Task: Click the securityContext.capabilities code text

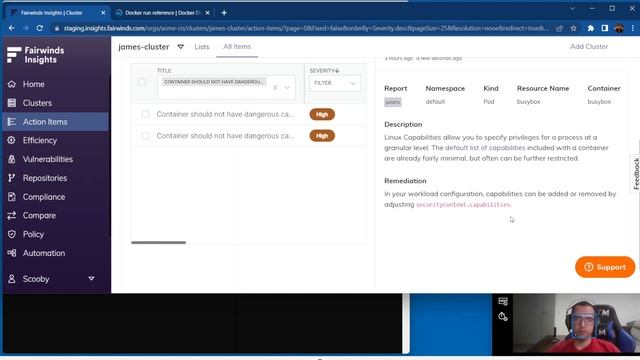Action: coord(463,204)
